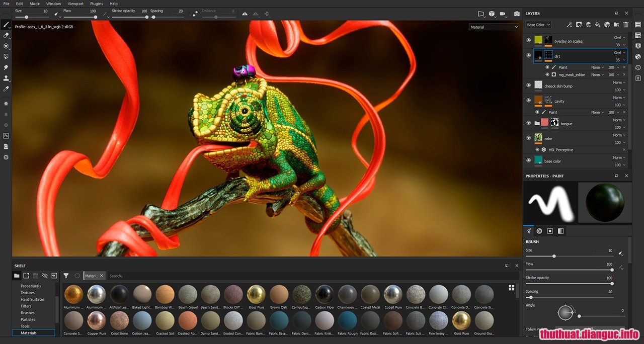Screen dimensions: 644x344
Task: Select the Particles shelf category
Action: point(28,319)
